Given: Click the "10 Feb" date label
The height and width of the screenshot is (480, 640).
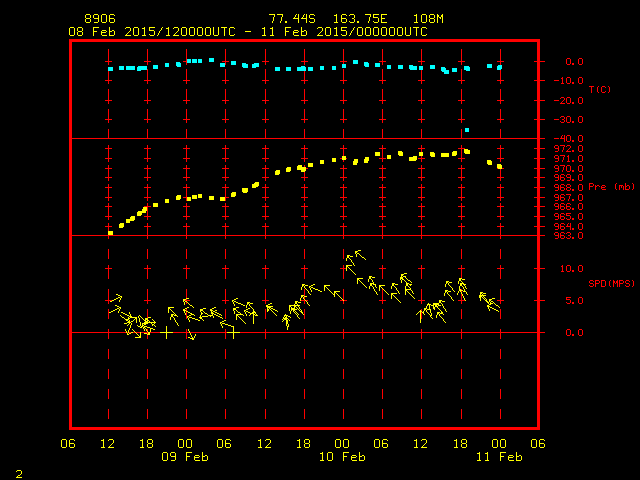Looking at the screenshot, I should [x=342, y=457].
